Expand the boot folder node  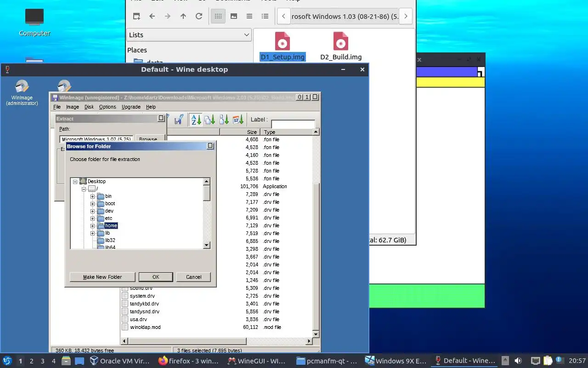click(x=92, y=204)
